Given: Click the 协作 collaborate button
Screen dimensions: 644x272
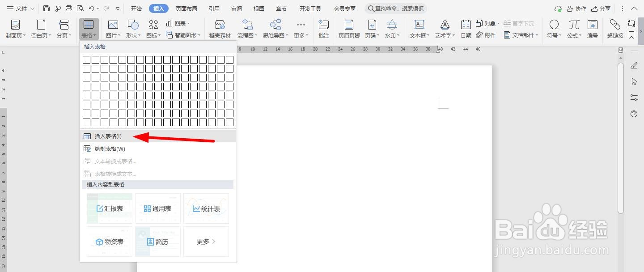Looking at the screenshot, I should click(x=576, y=8).
